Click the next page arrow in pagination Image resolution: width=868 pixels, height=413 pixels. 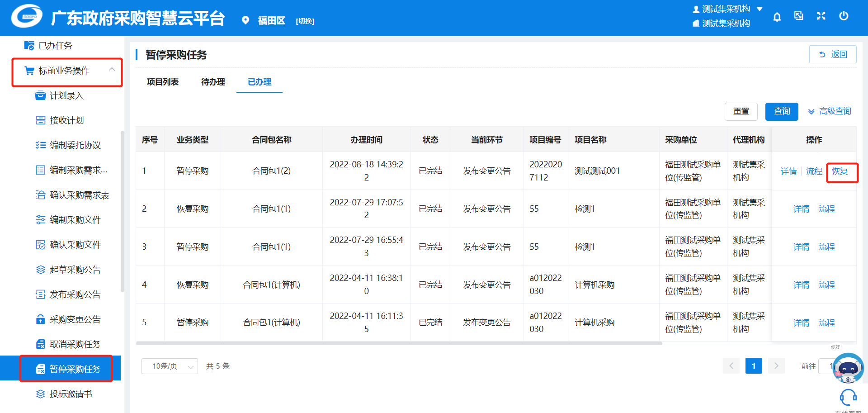coord(776,366)
